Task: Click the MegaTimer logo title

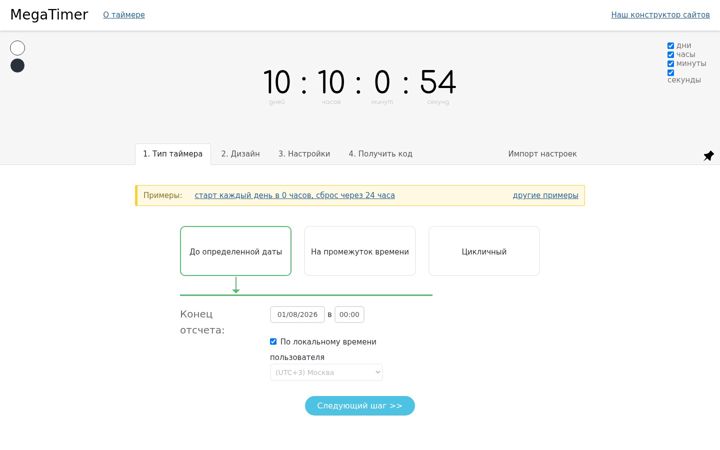Action: click(x=49, y=15)
